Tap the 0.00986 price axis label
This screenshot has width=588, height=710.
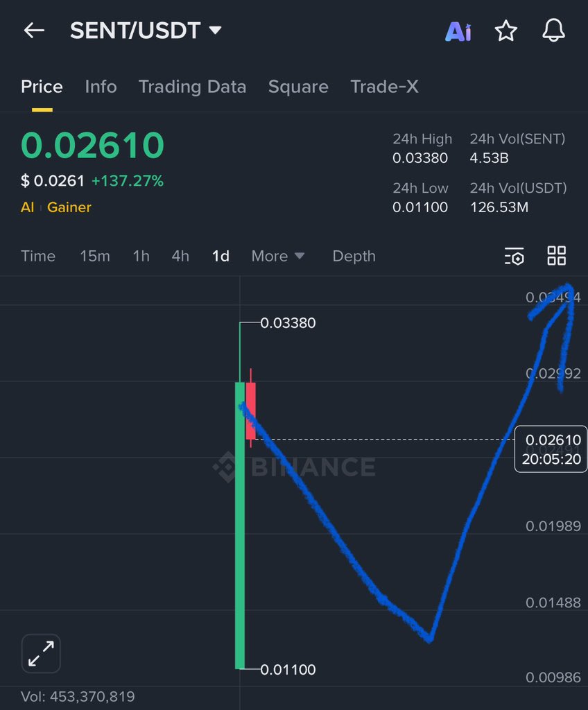[553, 677]
